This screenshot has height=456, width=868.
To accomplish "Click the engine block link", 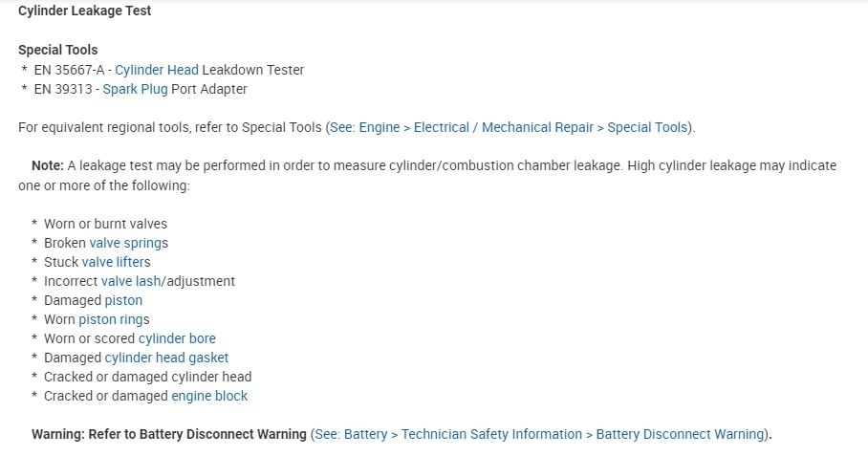I will pos(209,396).
